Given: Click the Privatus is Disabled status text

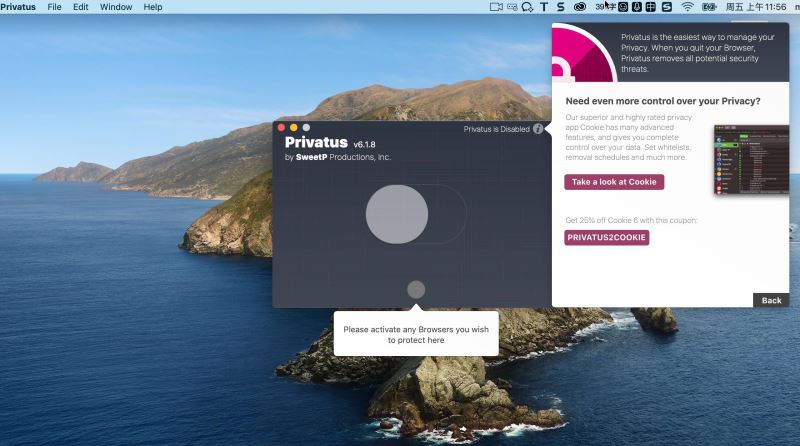Looking at the screenshot, I should tap(496, 129).
